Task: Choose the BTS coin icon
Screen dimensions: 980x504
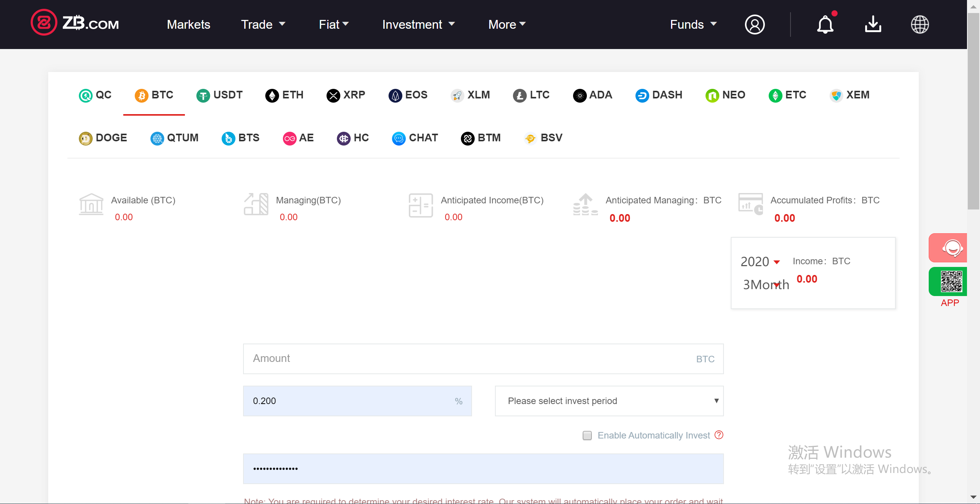Action: tap(228, 138)
